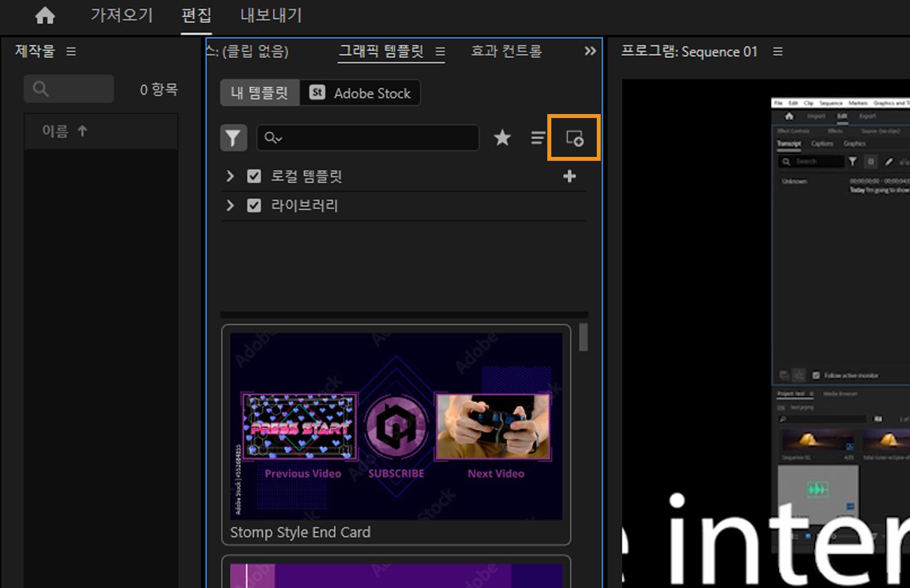This screenshot has width=910, height=588.
Task: Click the plus button next to 로컬 템플릿
Action: coord(569,176)
